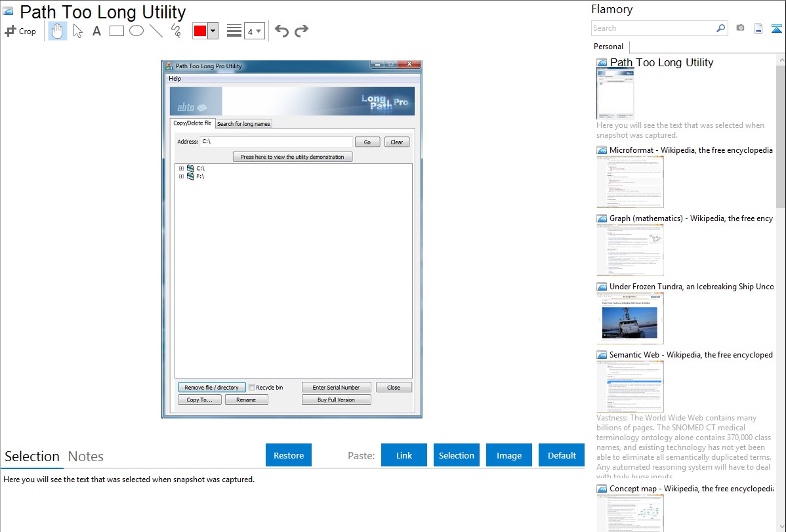Click the Paste Image button
Screen dimensions: 786x532
tap(508, 455)
